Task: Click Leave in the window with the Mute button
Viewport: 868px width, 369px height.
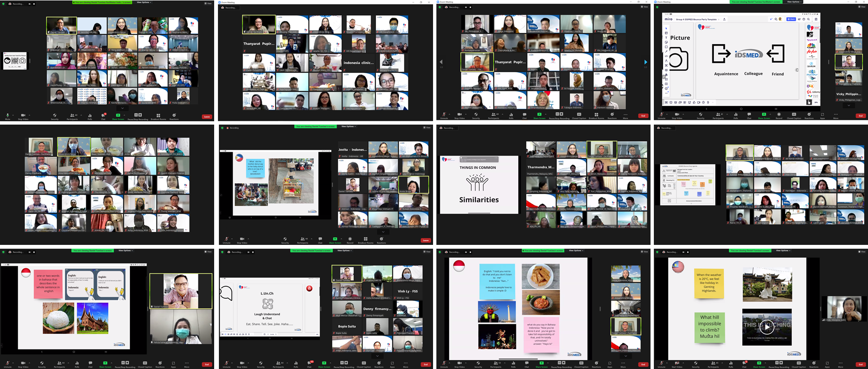Action: pos(207,116)
